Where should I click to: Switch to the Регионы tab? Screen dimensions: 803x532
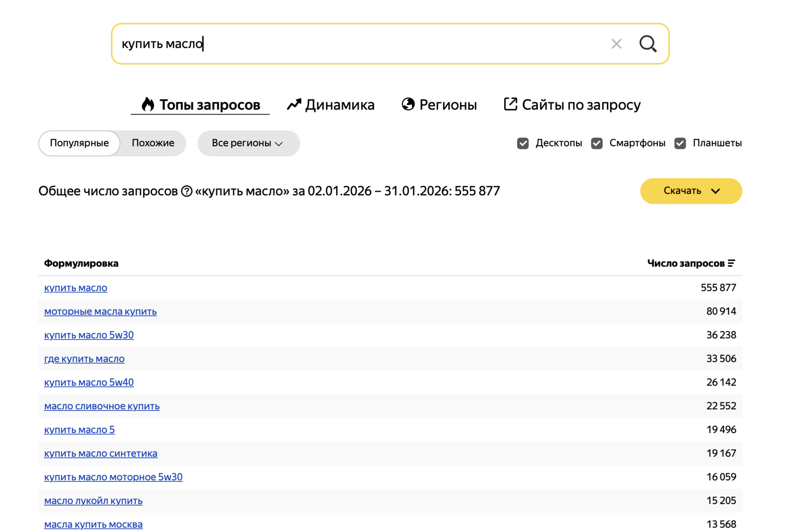[448, 105]
